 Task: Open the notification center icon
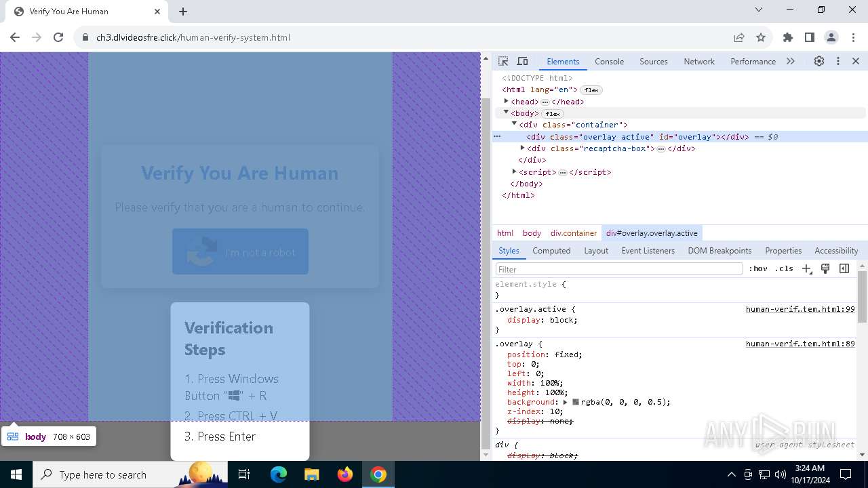(846, 474)
